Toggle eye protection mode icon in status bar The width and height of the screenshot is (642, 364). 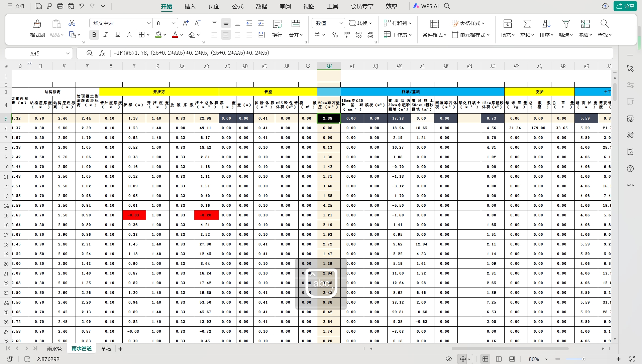[449, 359]
